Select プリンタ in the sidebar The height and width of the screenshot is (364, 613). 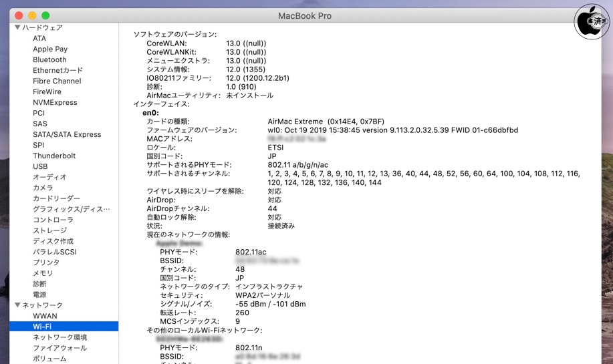pos(46,262)
